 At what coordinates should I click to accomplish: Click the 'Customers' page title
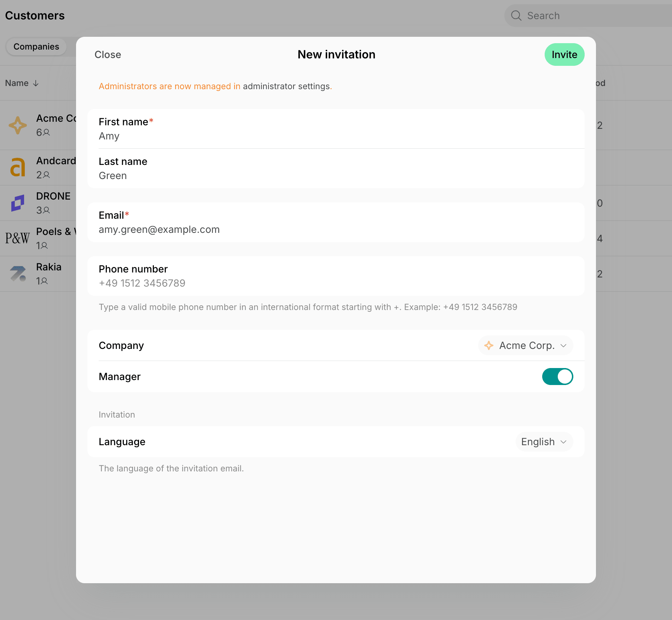35,16
